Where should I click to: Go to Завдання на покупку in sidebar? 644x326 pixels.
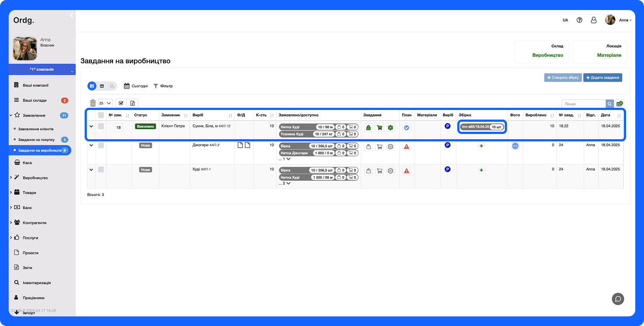click(36, 140)
